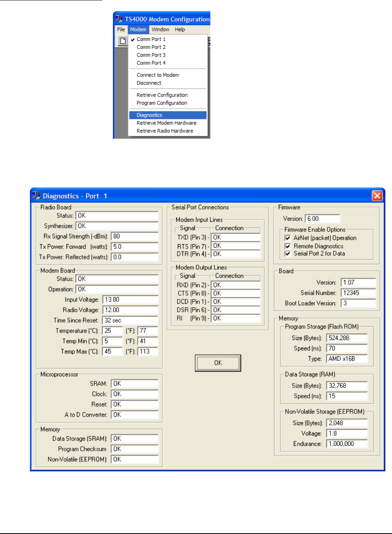Click the Board Version field
Screen dimensions: 392x534
point(358,283)
